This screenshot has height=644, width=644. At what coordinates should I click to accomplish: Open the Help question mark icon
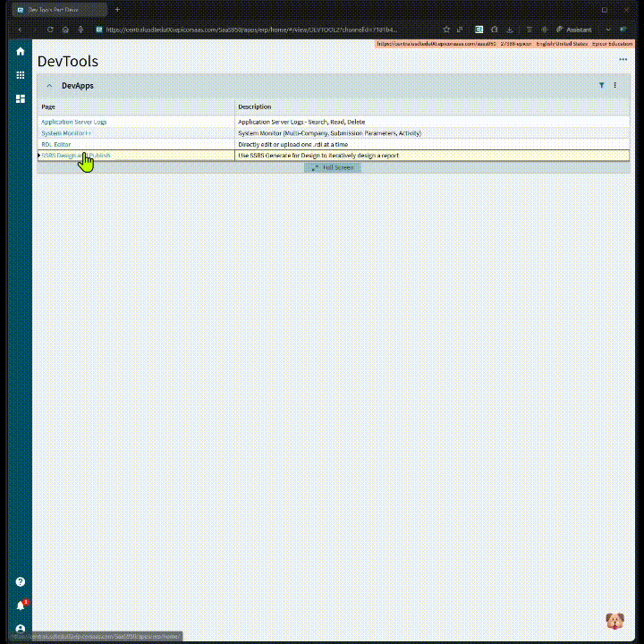pyautogui.click(x=20, y=581)
